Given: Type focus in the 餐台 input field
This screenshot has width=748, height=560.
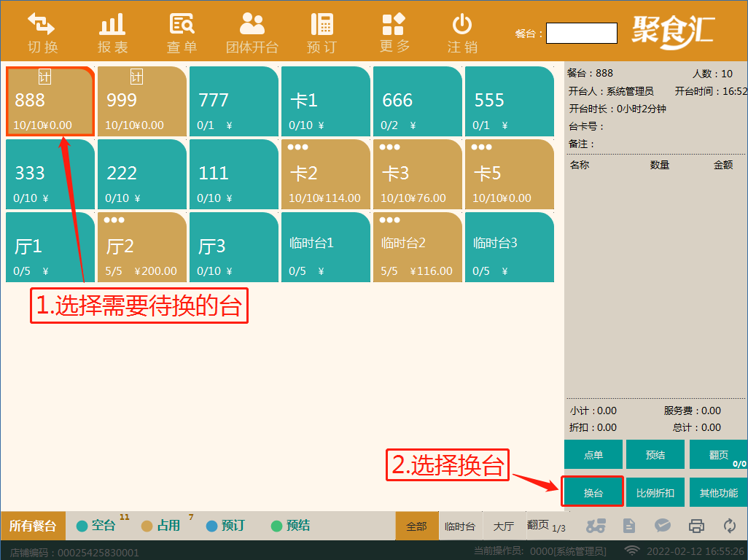Looking at the screenshot, I should point(582,33).
